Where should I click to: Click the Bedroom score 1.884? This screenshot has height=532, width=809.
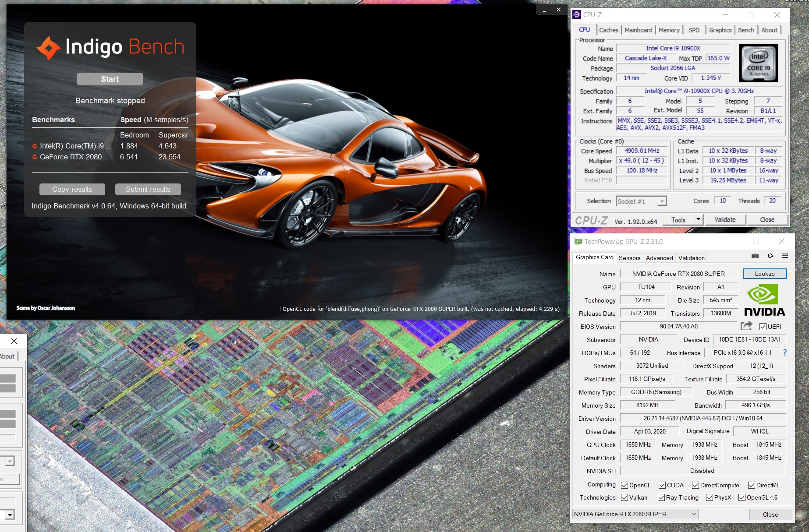tap(129, 146)
